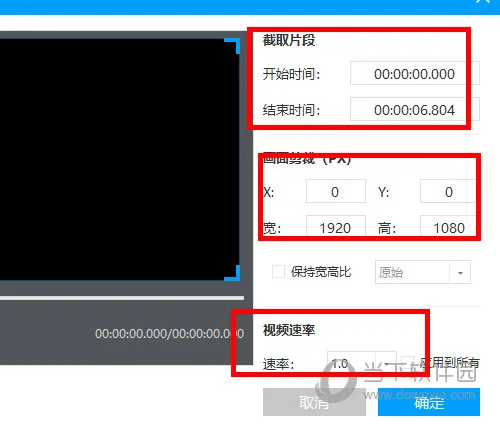The image size is (500, 424).
Task: Click the start time field 00:00:00.000
Action: 415,73
